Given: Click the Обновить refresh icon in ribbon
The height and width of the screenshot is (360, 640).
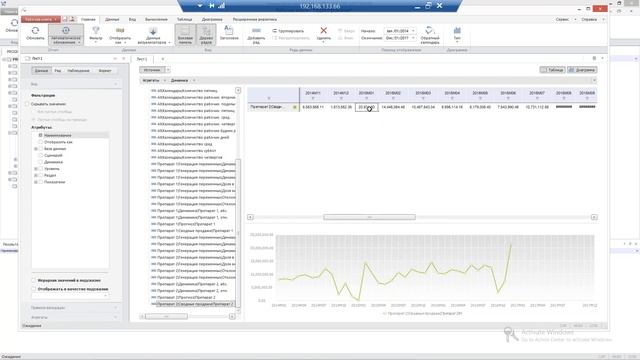Looking at the screenshot, I should [x=35, y=31].
